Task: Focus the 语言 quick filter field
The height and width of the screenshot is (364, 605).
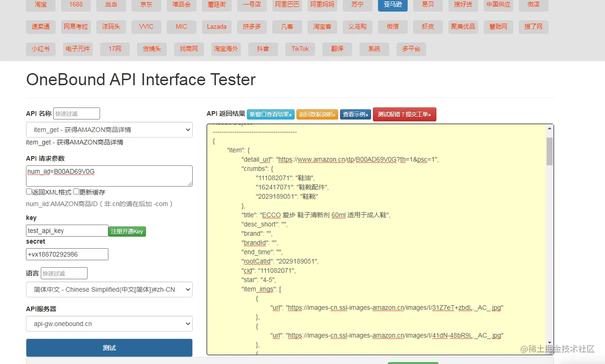Action: [x=64, y=273]
